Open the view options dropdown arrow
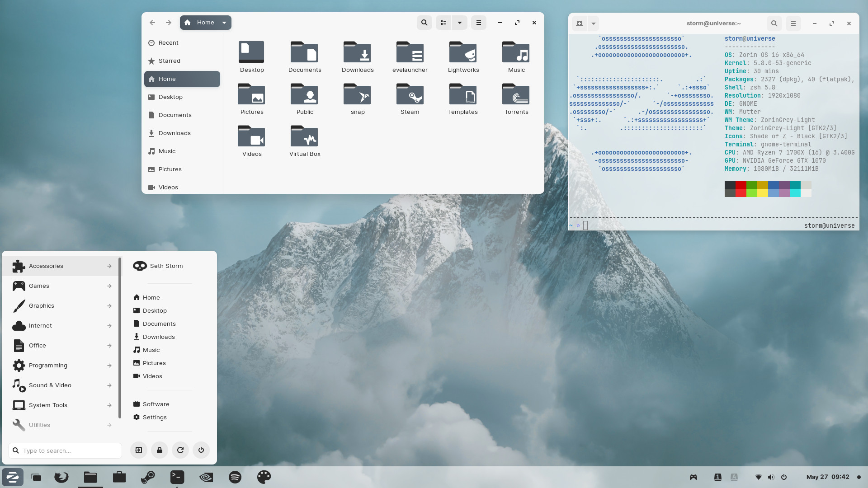 460,23
